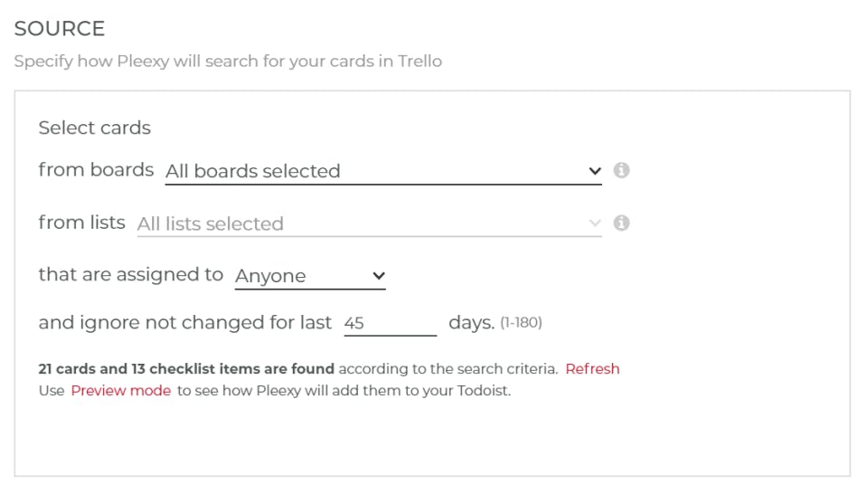Viewport: 868px width, 494px height.
Task: Click the 'from boards' label
Action: (96, 170)
